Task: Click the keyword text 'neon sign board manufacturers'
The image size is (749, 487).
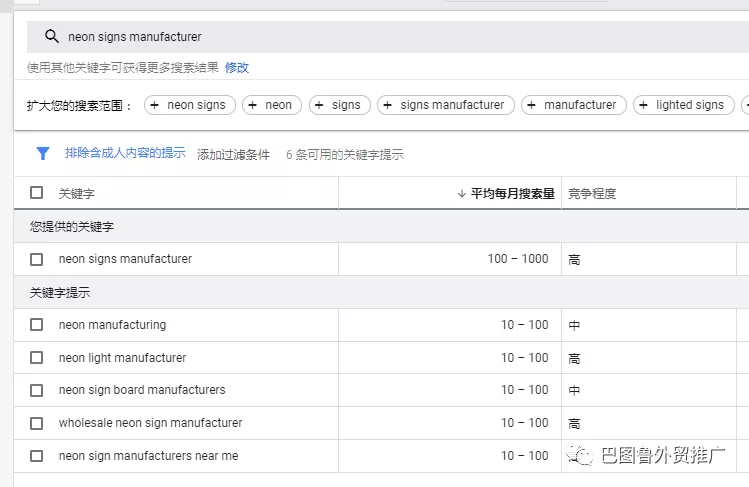Action: click(x=142, y=390)
